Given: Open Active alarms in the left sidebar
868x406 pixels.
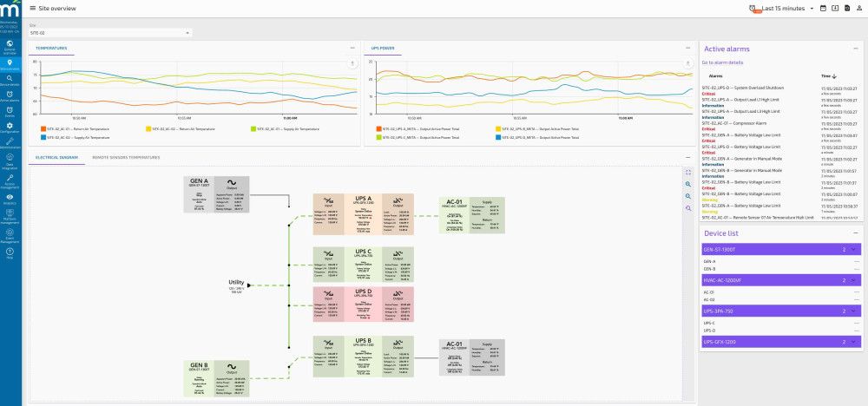Looking at the screenshot, I should 10,95.
